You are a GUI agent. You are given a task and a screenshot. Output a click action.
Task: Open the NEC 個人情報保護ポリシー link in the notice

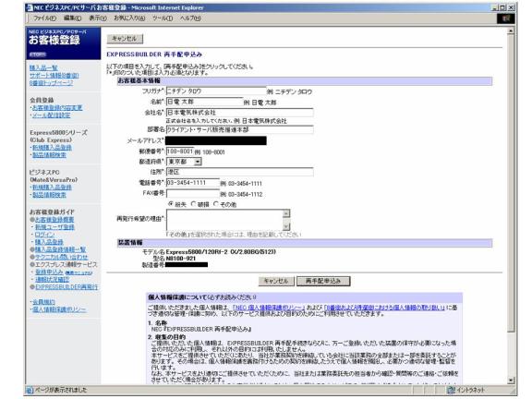[269, 308]
